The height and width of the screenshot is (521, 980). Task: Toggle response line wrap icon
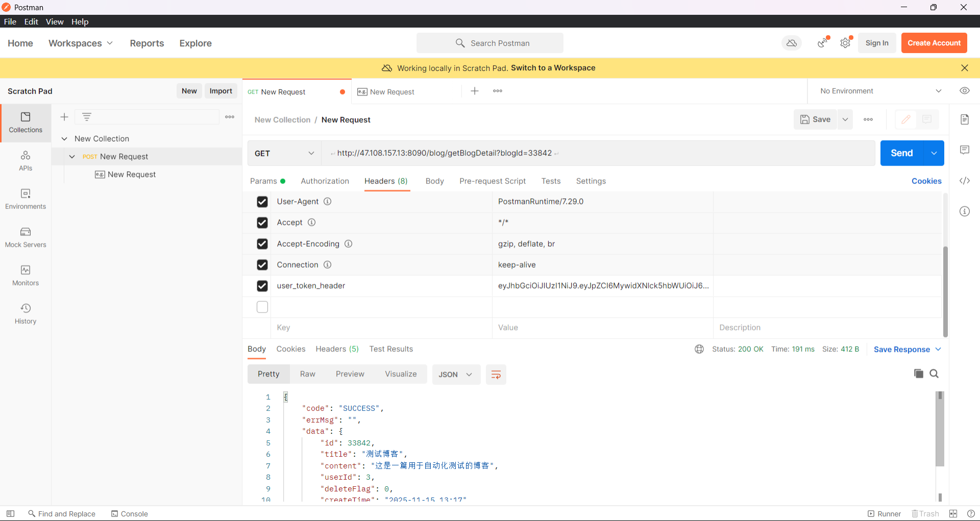pyautogui.click(x=496, y=374)
